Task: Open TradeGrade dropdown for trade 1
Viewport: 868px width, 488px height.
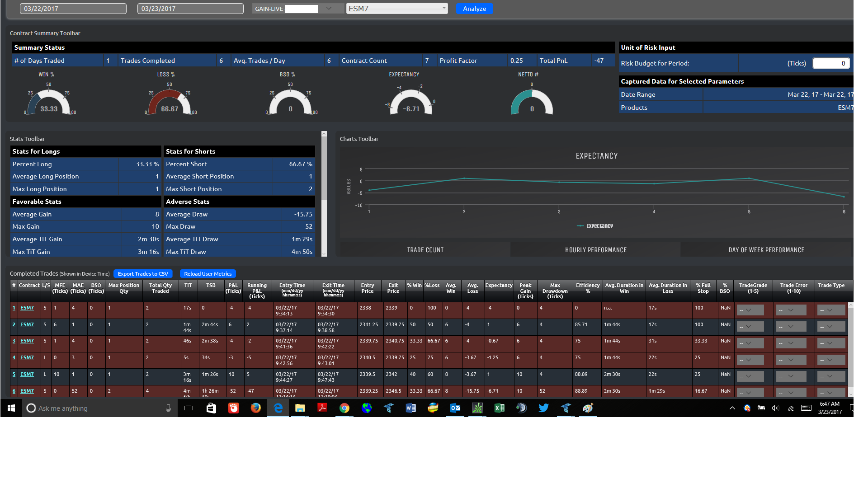Action: (750, 310)
